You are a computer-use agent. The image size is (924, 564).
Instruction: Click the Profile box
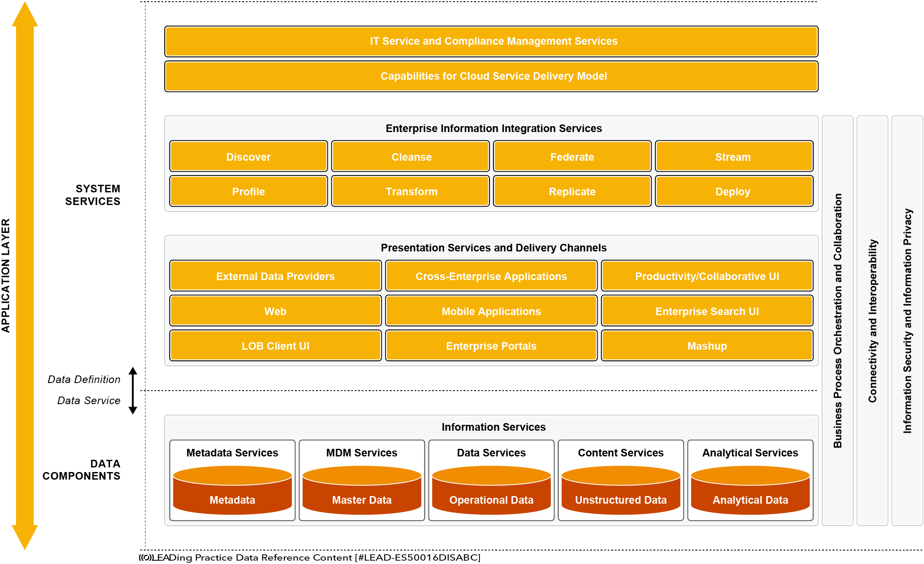coord(248,192)
